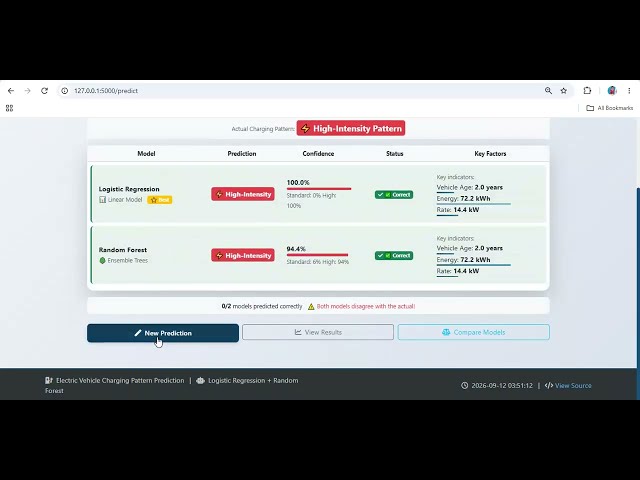This screenshot has height=480, width=640.
Task: Click the Model column header
Action: click(146, 153)
